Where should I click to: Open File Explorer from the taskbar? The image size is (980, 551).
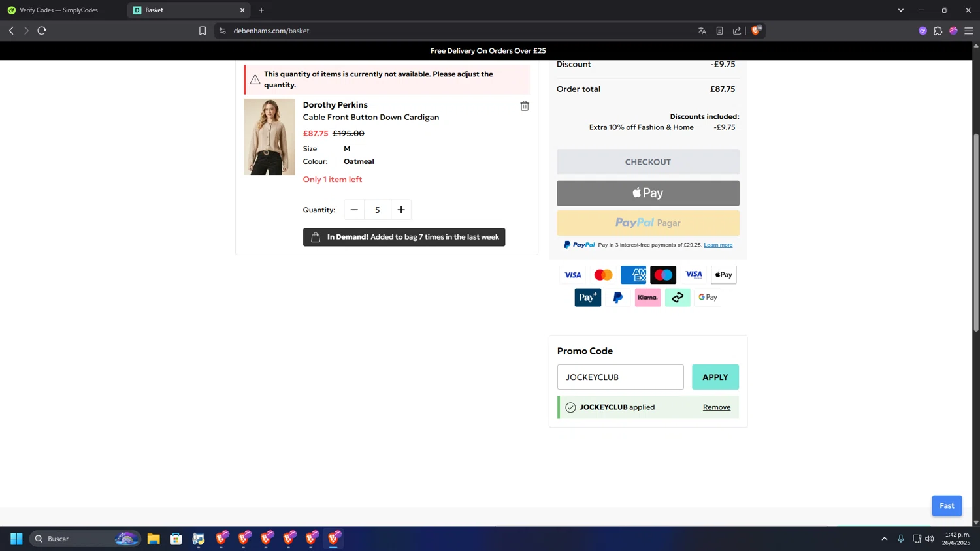tap(154, 539)
